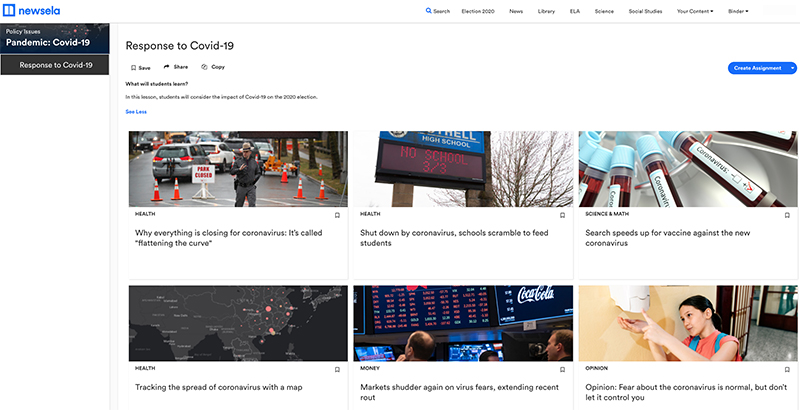Click the Copy icon
800x410 pixels.
[204, 67]
